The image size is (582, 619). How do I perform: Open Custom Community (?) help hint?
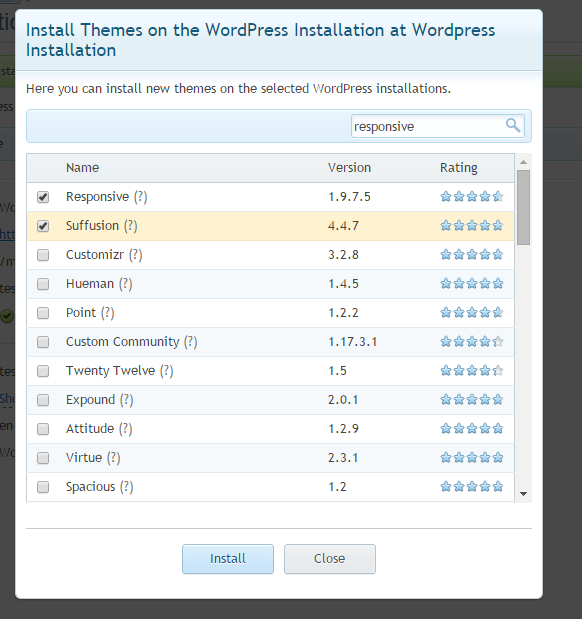tap(191, 341)
